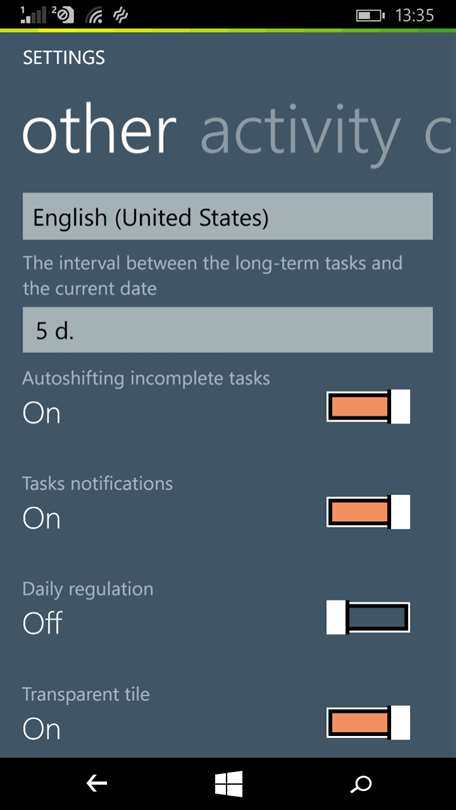456x810 pixels.
Task: Tap the Windows Start logo button
Action: pyautogui.click(x=228, y=784)
